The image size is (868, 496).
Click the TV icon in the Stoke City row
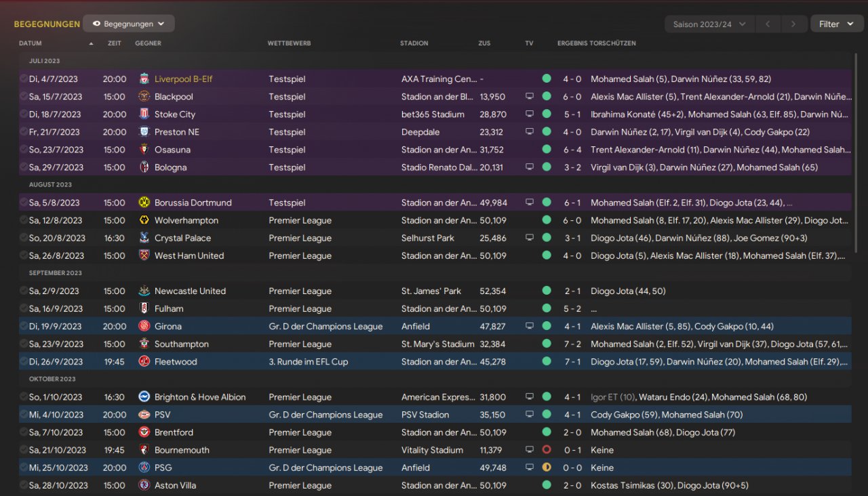pos(530,114)
